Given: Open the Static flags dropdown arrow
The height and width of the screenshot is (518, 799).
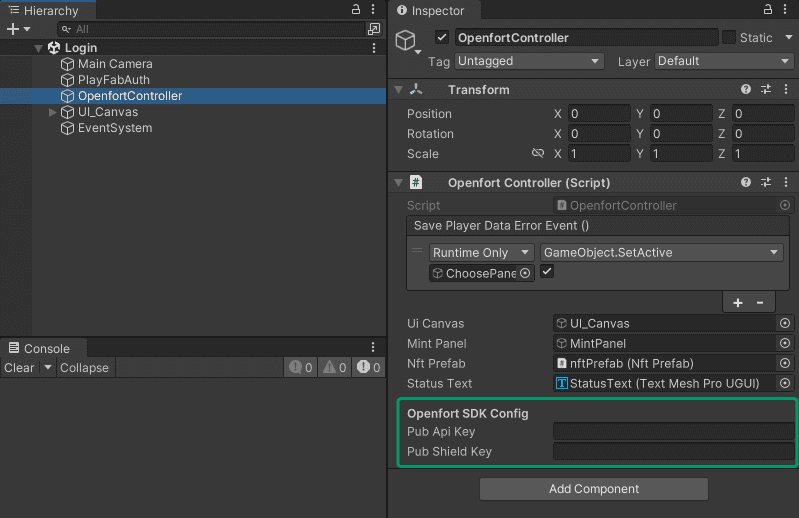Looking at the screenshot, I should (789, 37).
